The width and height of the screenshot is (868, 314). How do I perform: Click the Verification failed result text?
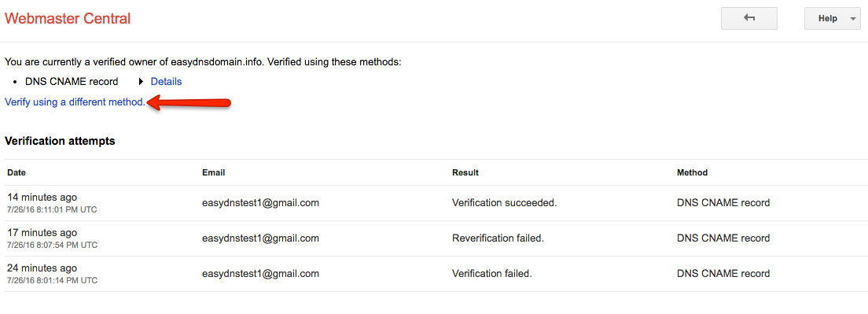pos(492,274)
